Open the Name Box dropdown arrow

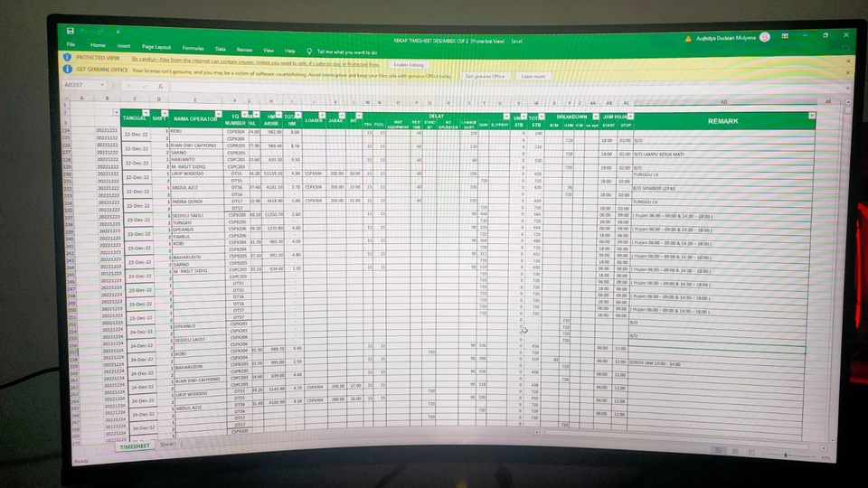[x=102, y=85]
